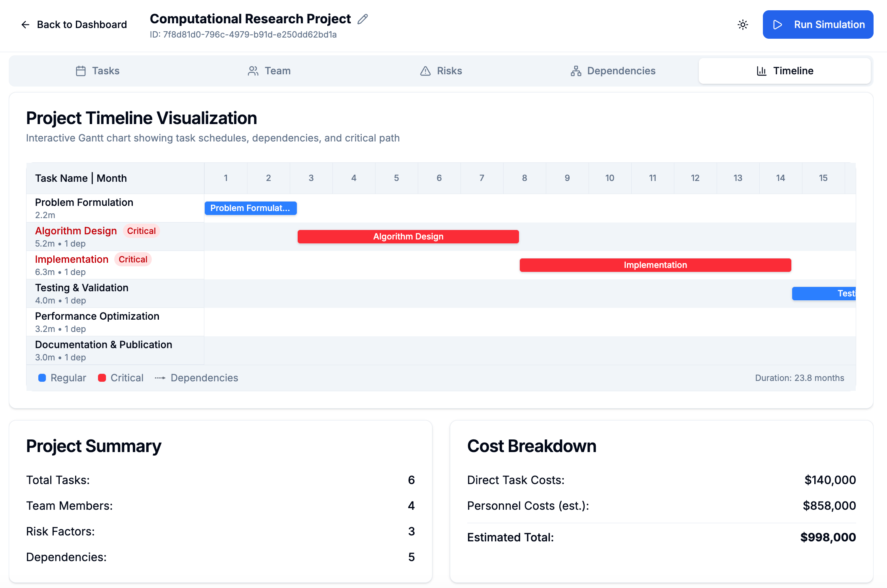Click the people icon on Team tab
Image resolution: width=887 pixels, height=588 pixels.
tap(253, 71)
